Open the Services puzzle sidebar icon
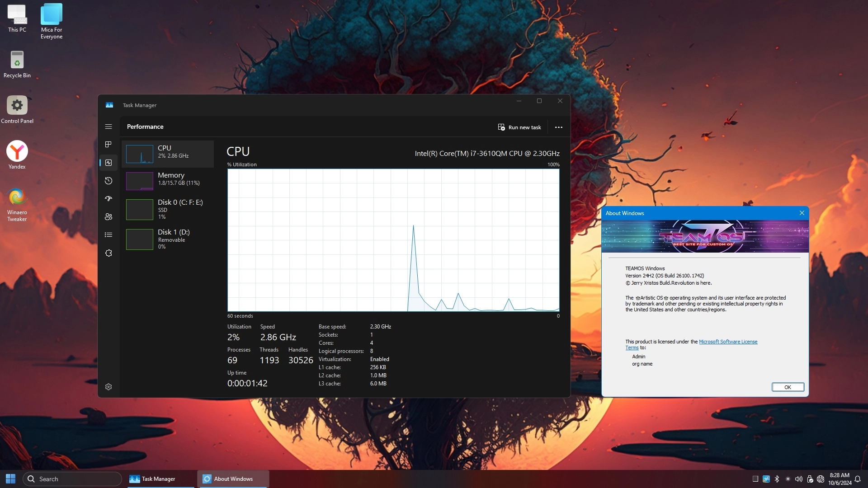Viewport: 868px width, 488px height. [108, 253]
